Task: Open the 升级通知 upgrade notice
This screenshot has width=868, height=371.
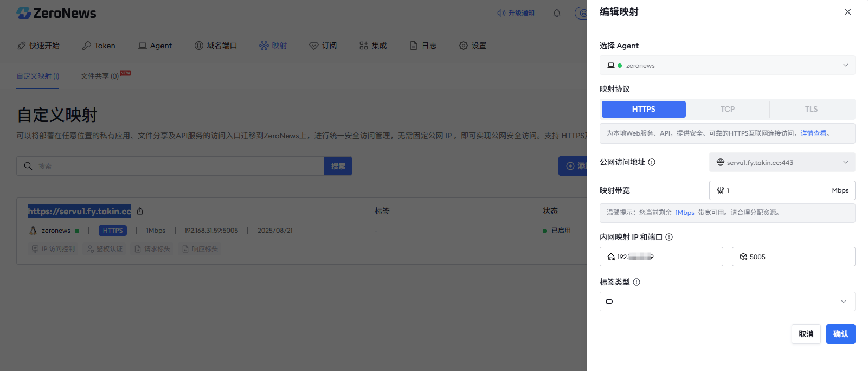Action: pos(516,13)
